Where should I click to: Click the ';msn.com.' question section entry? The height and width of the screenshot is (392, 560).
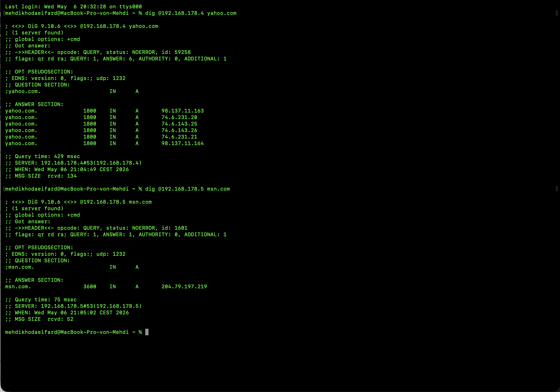(20, 267)
